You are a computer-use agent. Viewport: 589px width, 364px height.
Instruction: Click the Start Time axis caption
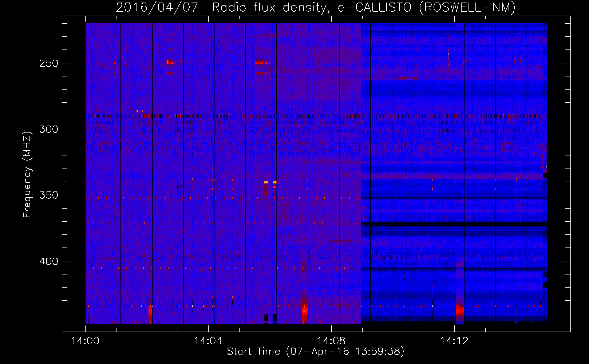tap(316, 352)
